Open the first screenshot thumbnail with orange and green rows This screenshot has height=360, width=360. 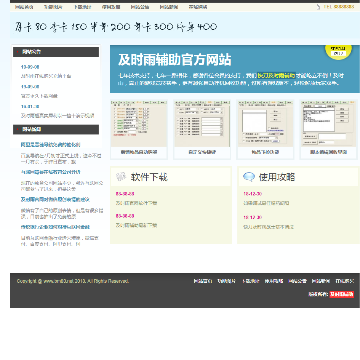(139, 123)
